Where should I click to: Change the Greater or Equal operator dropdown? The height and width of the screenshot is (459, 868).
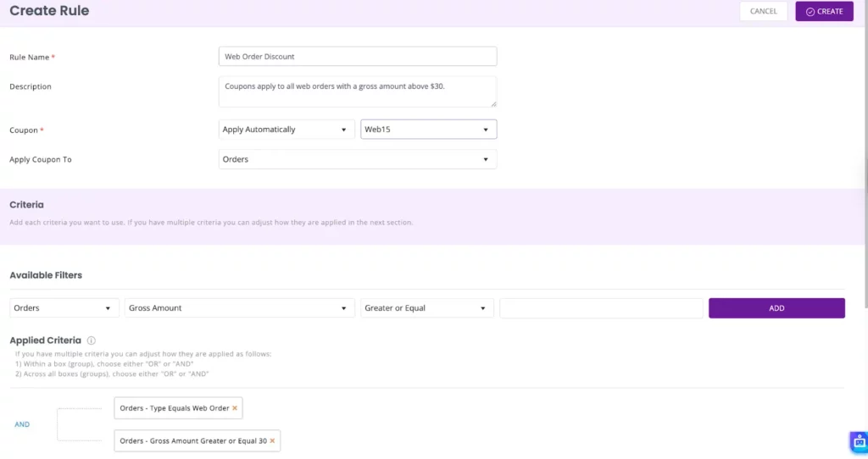click(427, 308)
